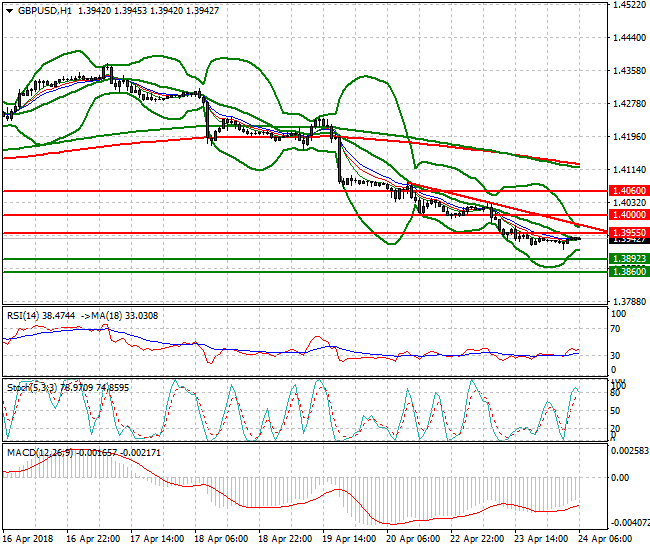Select the 1.38923 green price level label
The width and height of the screenshot is (650, 550).
click(x=629, y=259)
